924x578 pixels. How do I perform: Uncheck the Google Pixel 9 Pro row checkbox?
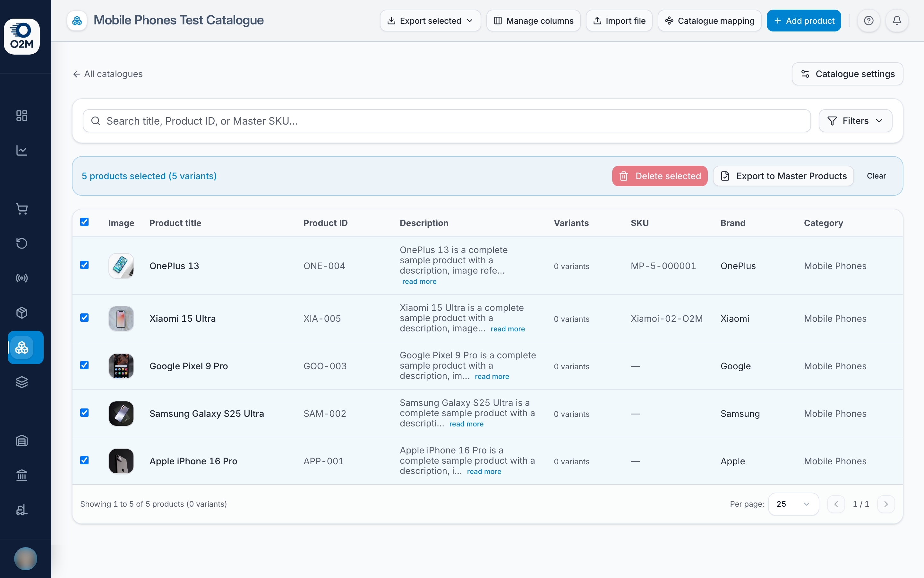(84, 365)
